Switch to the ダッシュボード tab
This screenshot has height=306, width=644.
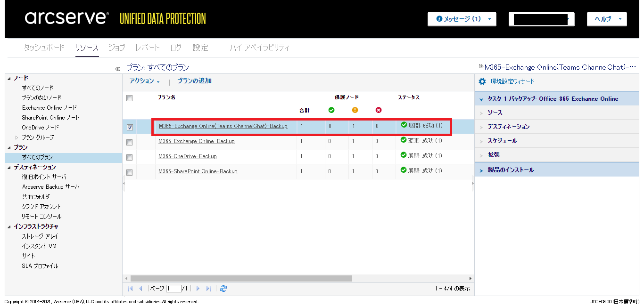coord(44,48)
